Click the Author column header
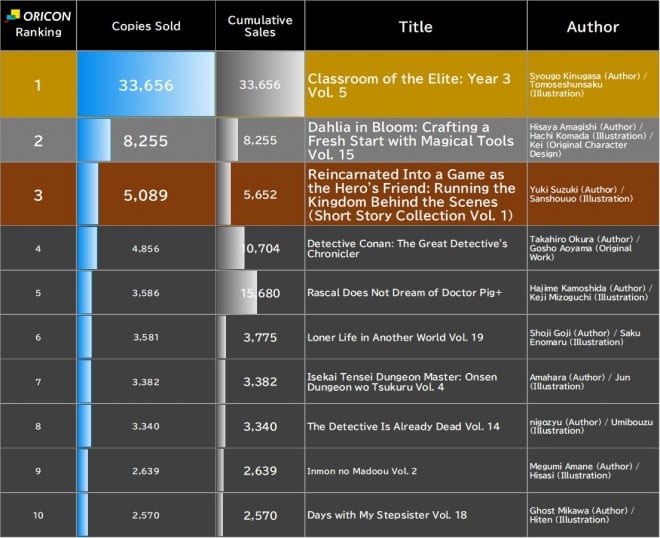Screen dimensions: 660x538 pos(593,27)
